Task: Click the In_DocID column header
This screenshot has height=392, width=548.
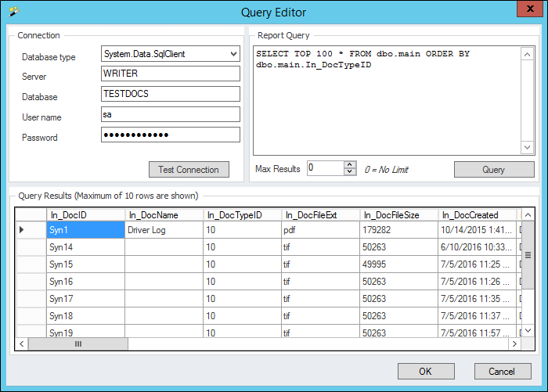Action: [x=85, y=215]
